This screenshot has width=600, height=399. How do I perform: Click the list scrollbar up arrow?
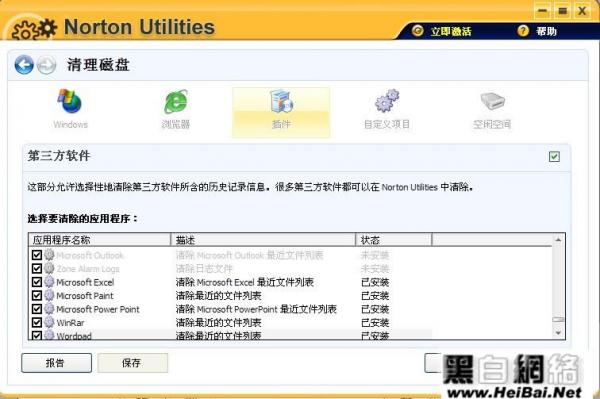tap(558, 240)
